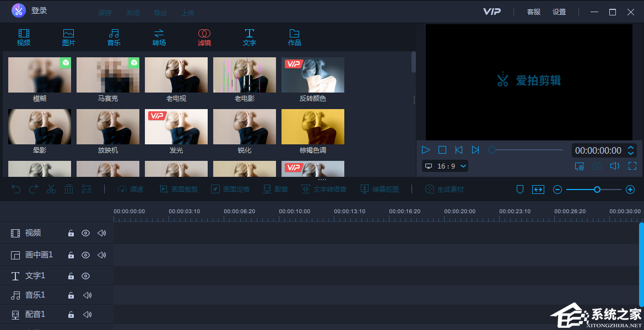Click the play button in preview

tap(426, 150)
